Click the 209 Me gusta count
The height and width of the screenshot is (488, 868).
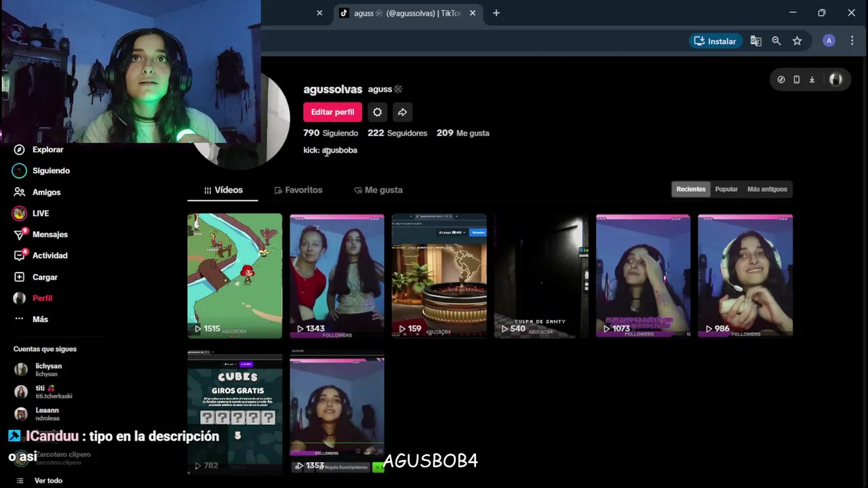463,133
